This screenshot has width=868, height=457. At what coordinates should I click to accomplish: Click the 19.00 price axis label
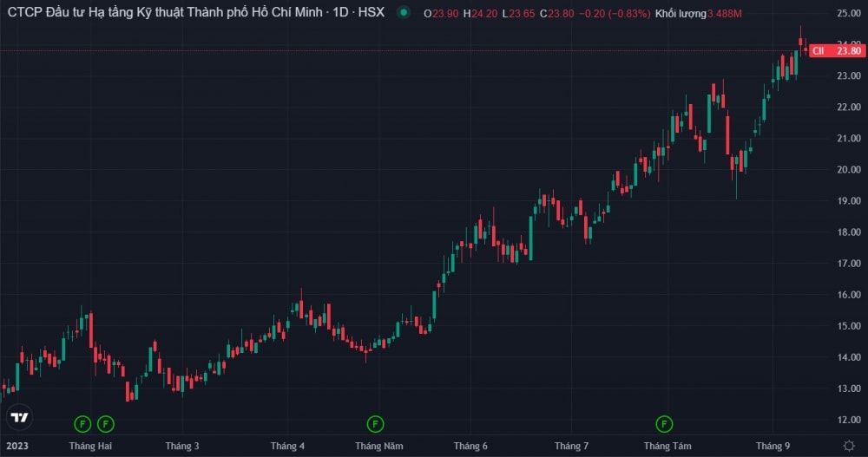(849, 201)
